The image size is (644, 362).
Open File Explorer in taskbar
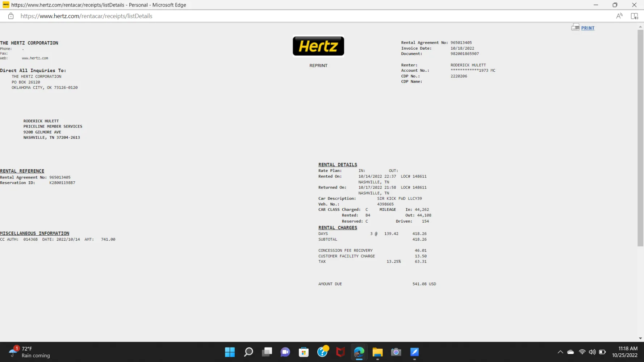pyautogui.click(x=377, y=352)
